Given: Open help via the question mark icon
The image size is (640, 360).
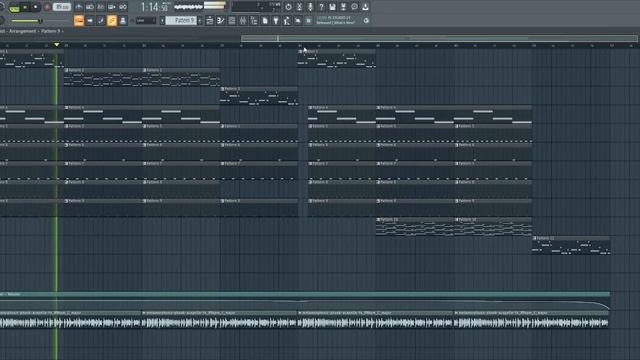Looking at the screenshot, I should [321, 7].
